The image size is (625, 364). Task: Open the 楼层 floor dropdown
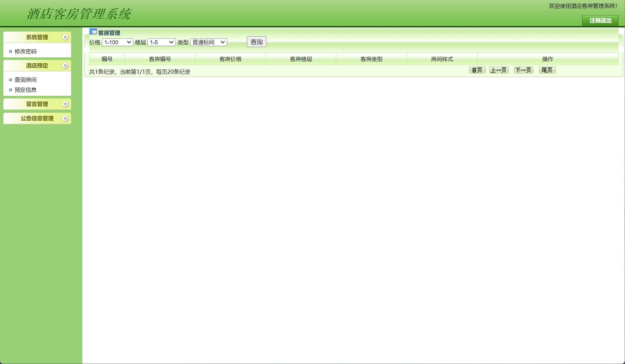pyautogui.click(x=162, y=42)
